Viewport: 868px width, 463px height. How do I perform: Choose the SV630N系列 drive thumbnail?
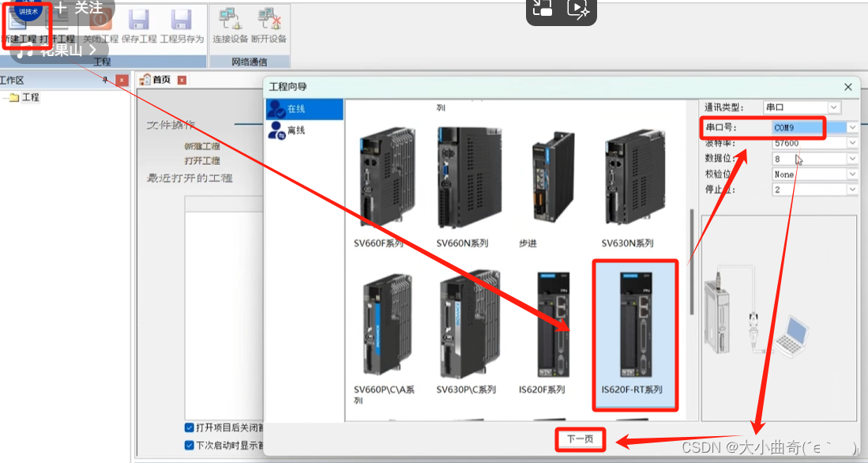point(634,177)
